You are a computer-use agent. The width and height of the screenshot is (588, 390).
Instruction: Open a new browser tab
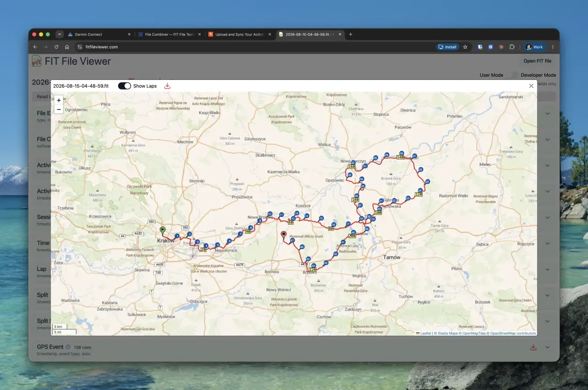tap(351, 34)
